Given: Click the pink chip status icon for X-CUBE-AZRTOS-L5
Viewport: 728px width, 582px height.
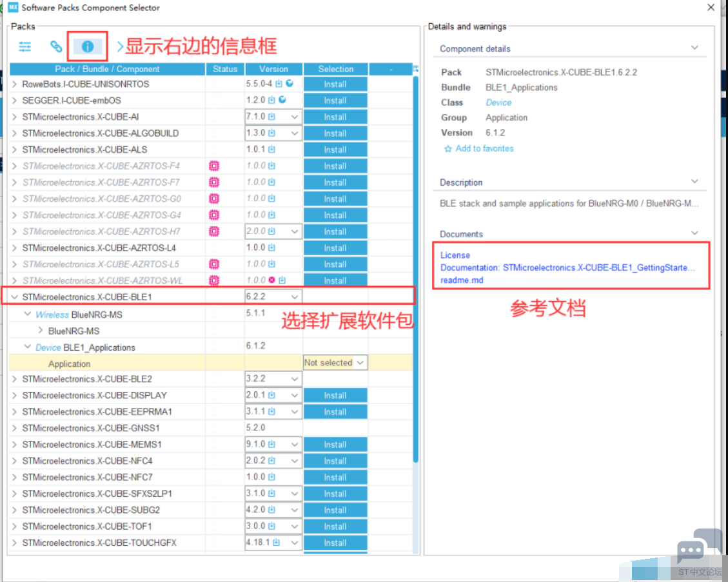Looking at the screenshot, I should point(214,264).
